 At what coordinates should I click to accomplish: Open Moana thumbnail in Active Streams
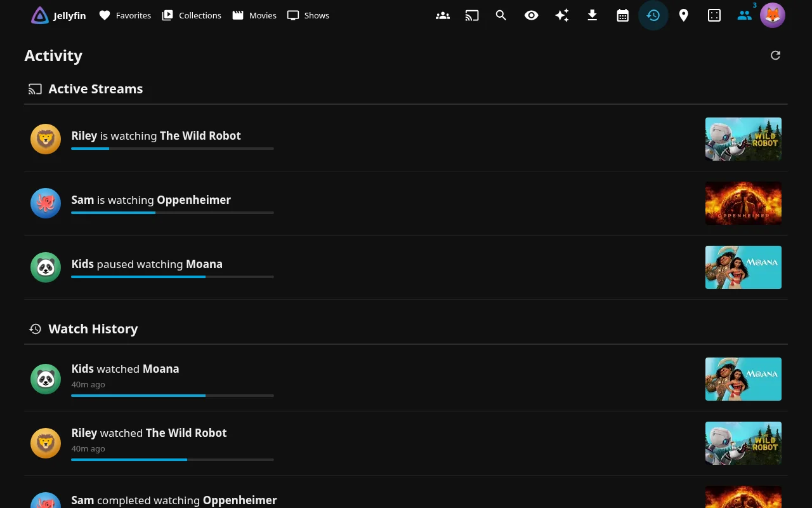[743, 267]
